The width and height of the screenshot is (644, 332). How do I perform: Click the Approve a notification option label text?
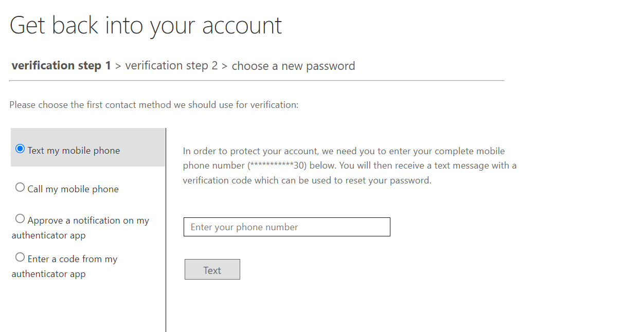pyautogui.click(x=80, y=228)
